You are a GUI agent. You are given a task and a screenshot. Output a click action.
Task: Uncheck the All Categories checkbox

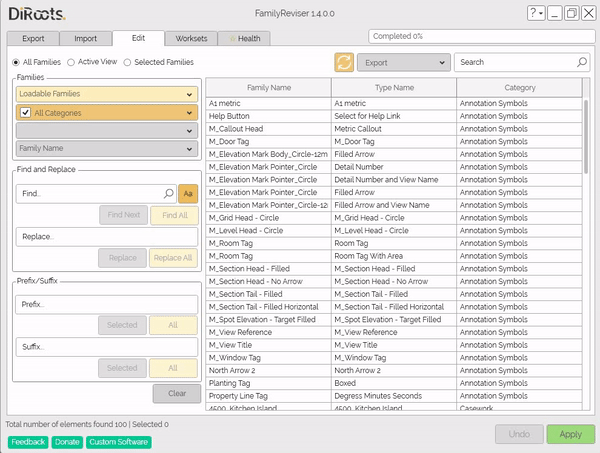click(26, 112)
